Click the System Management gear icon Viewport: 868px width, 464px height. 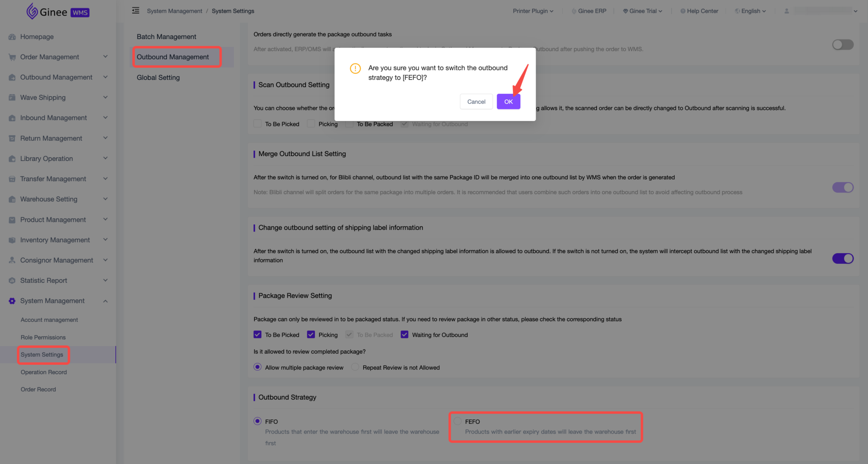[12, 301]
